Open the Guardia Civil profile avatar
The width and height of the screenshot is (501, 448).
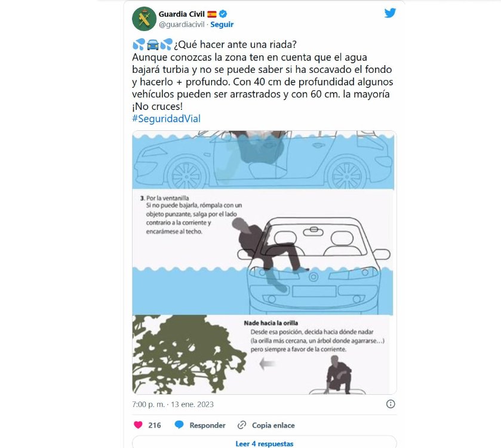pos(144,19)
